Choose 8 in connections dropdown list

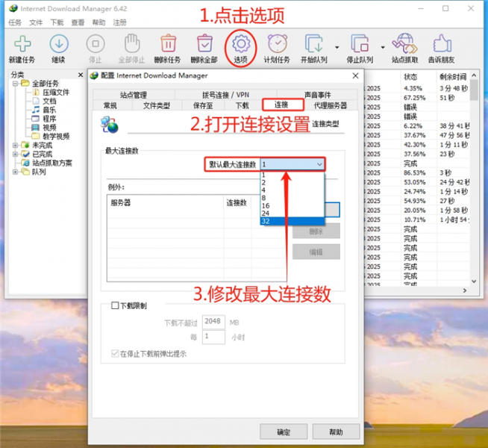pyautogui.click(x=293, y=198)
